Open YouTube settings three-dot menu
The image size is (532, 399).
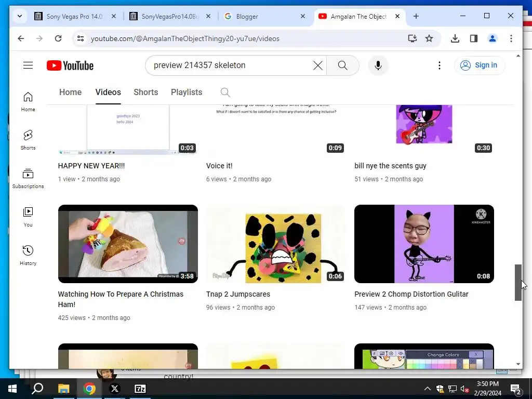(440, 65)
